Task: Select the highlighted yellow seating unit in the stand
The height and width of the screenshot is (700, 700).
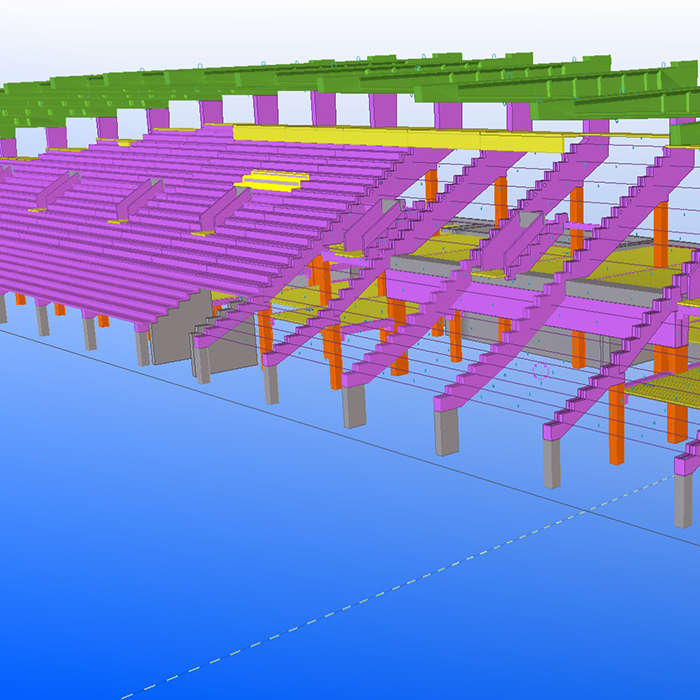Action: pyautogui.click(x=271, y=181)
